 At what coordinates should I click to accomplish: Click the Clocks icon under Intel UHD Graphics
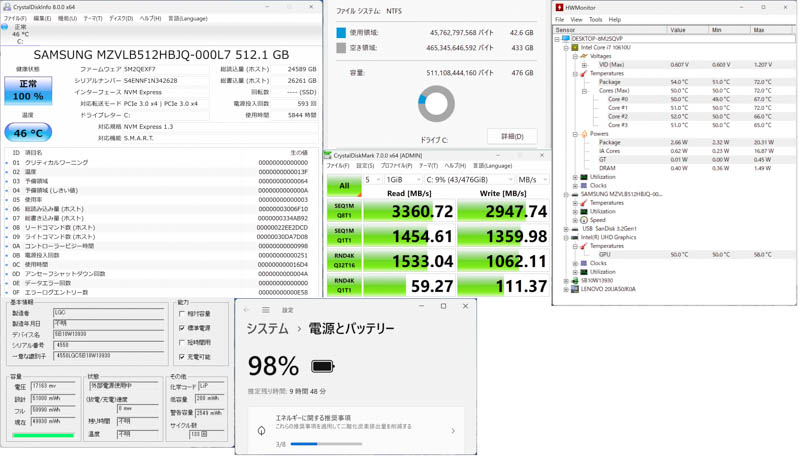[x=584, y=264]
